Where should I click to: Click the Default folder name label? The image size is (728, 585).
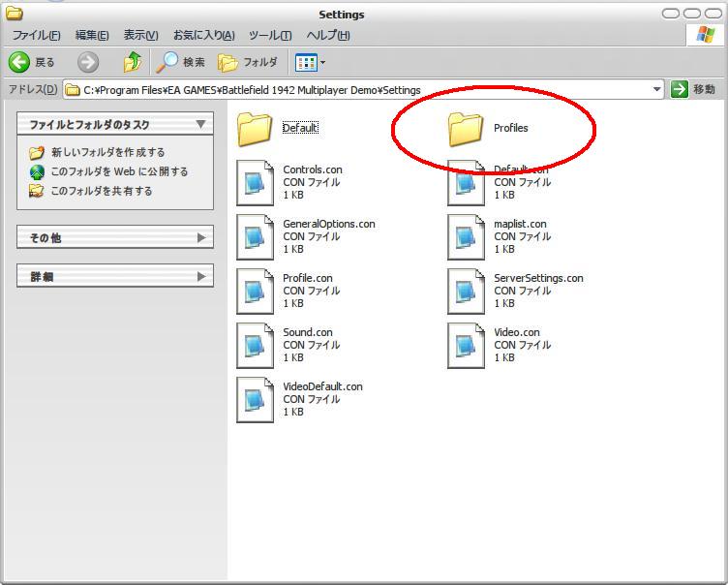click(300, 128)
